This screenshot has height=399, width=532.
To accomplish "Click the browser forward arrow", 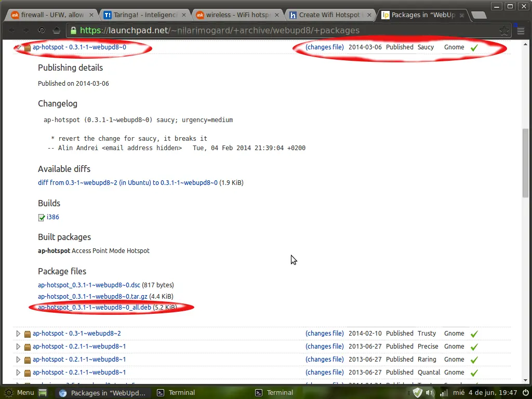I will point(26,31).
